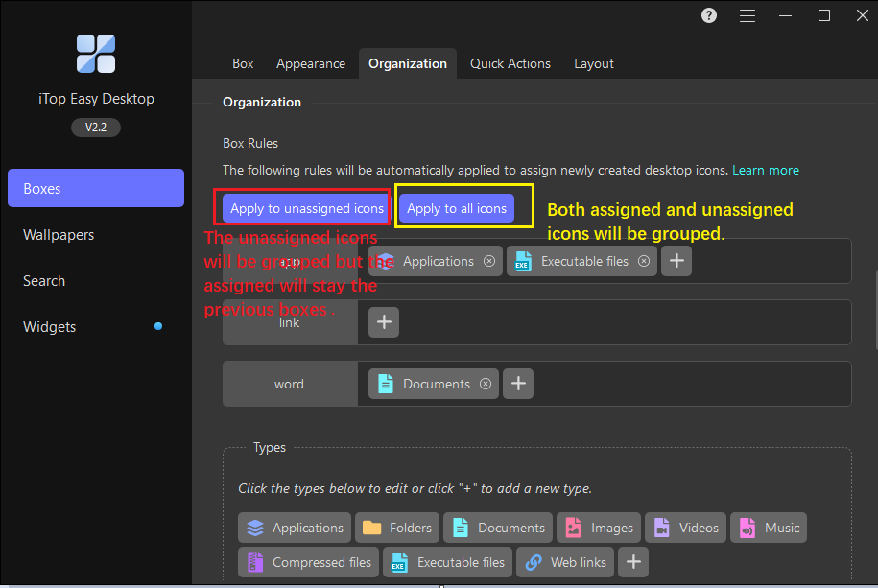The image size is (878, 588).
Task: Open Wallpapers in the sidebar
Action: point(59,235)
